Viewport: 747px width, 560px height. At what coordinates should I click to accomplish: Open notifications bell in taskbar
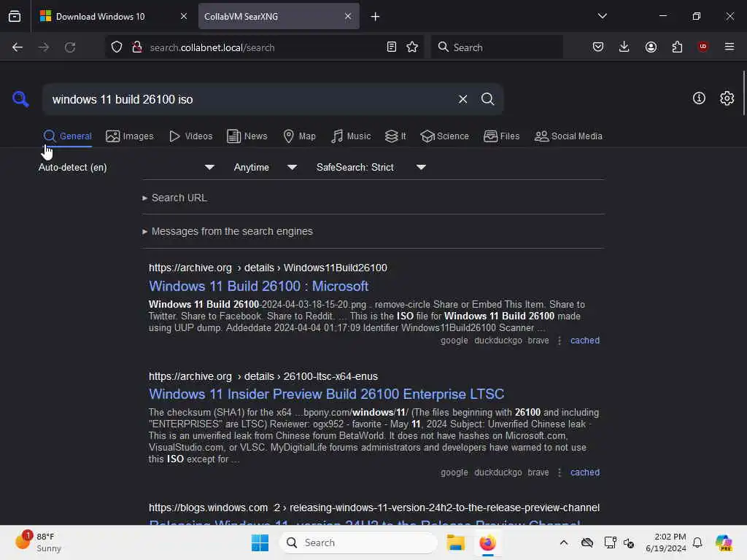point(697,542)
